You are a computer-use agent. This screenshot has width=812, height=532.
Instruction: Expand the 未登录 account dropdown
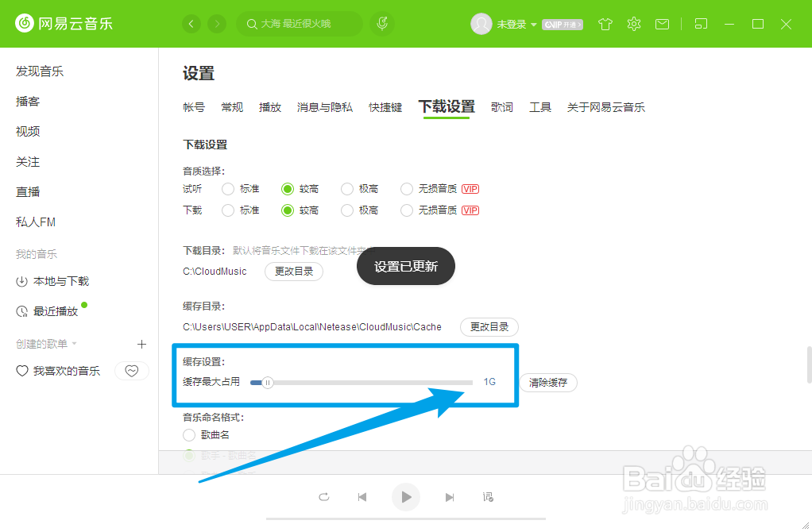pyautogui.click(x=533, y=25)
